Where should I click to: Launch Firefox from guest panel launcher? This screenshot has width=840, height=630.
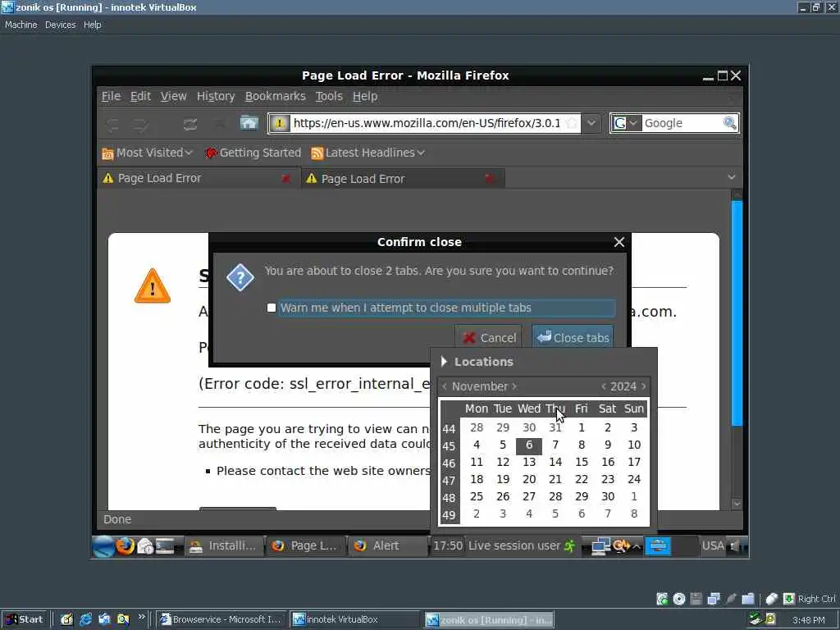click(126, 546)
